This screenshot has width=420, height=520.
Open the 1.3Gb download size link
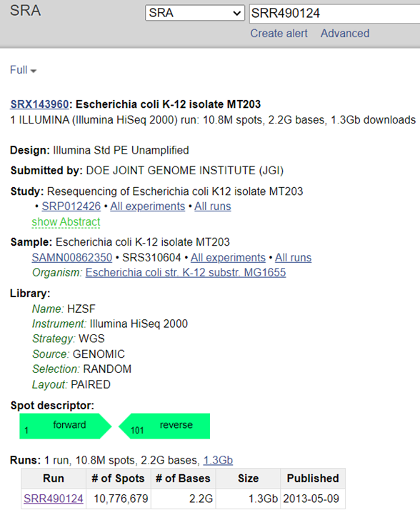tap(218, 460)
